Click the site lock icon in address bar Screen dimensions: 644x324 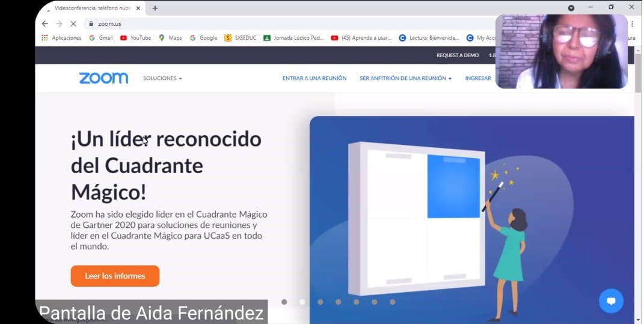click(x=91, y=24)
